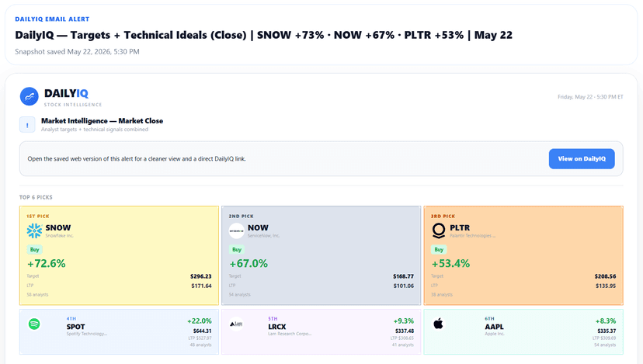Click the +53.4% upside figure
The image size is (643, 364).
(x=450, y=263)
